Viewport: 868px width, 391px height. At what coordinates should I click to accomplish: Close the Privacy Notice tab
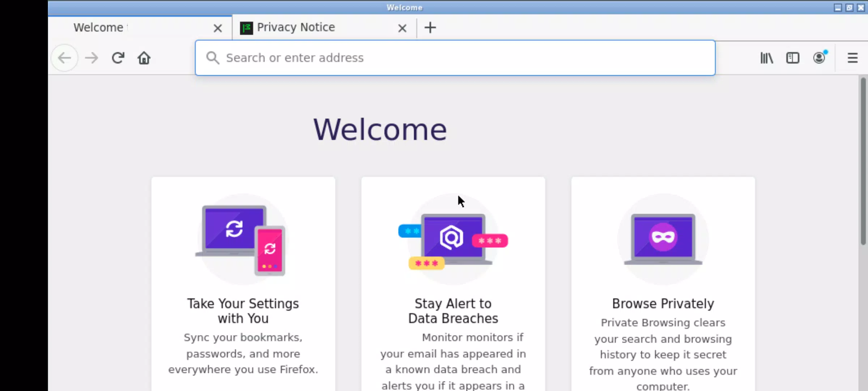tap(402, 28)
